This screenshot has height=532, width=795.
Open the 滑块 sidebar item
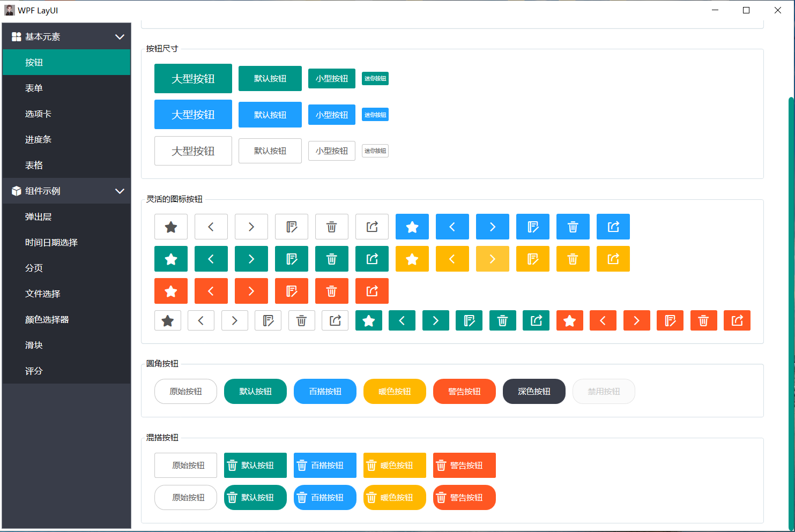pos(34,346)
